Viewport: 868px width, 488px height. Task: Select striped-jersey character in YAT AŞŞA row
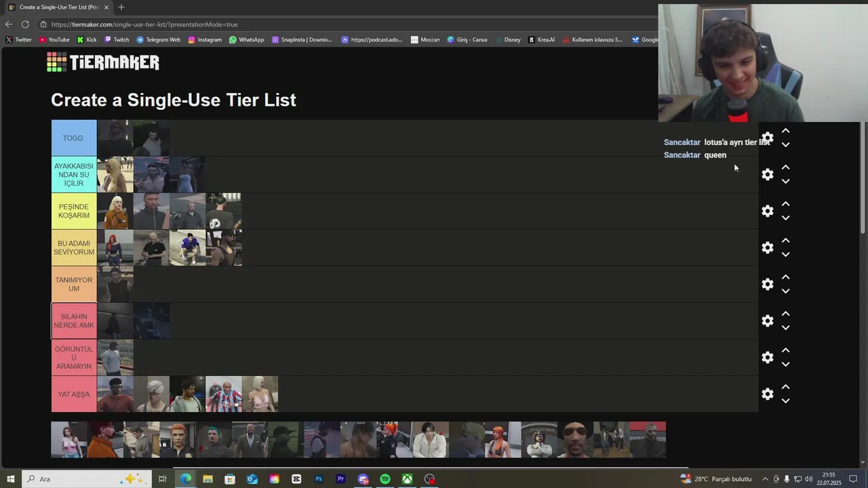coord(224,394)
